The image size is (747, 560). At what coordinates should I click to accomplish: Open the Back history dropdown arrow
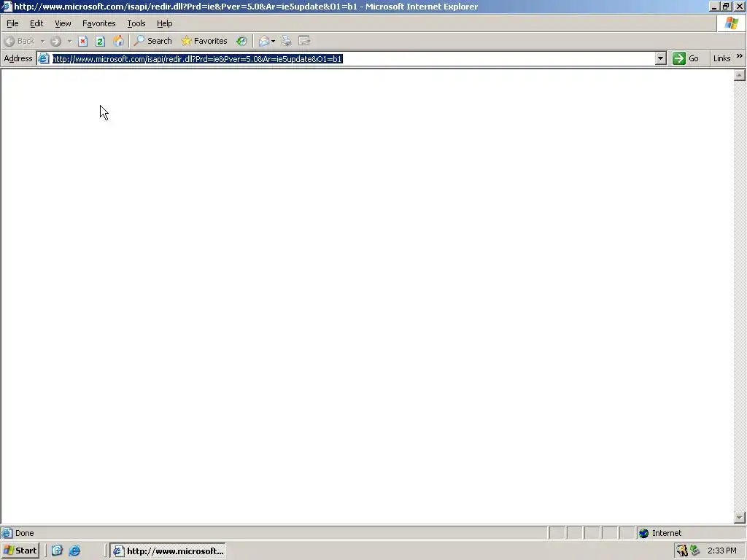42,41
